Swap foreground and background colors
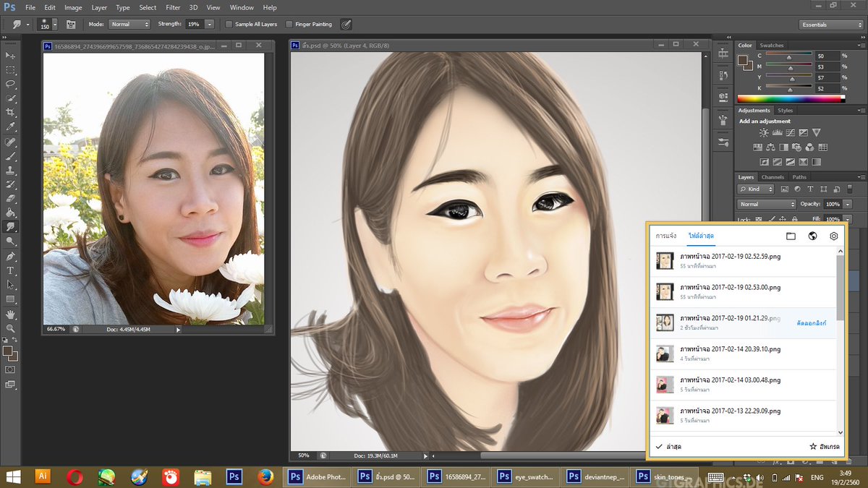 pyautogui.click(x=16, y=340)
